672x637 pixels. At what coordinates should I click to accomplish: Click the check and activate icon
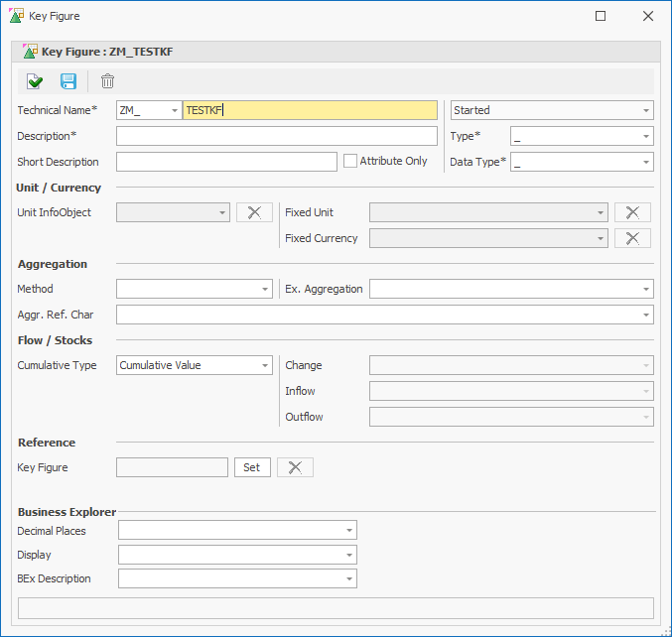click(36, 81)
